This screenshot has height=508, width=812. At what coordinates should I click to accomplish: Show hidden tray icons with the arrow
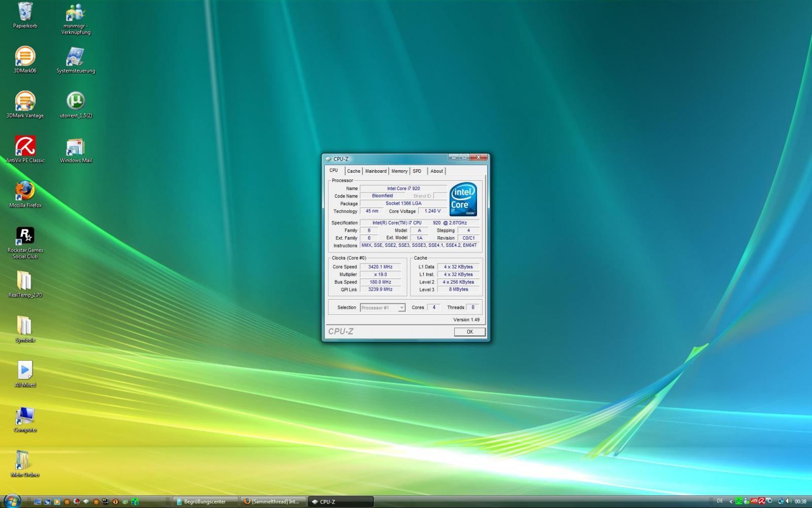tap(731, 501)
